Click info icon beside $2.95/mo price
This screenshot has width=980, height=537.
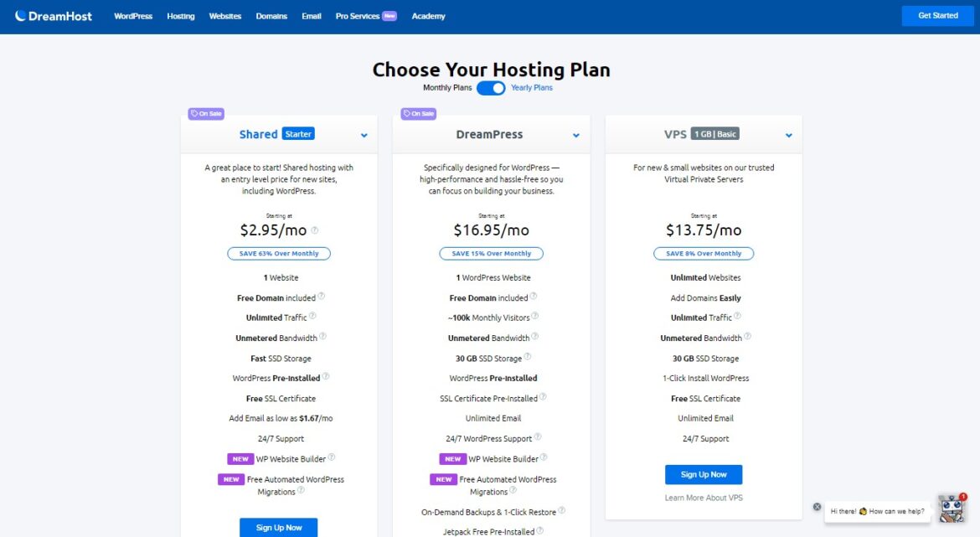[x=314, y=230]
